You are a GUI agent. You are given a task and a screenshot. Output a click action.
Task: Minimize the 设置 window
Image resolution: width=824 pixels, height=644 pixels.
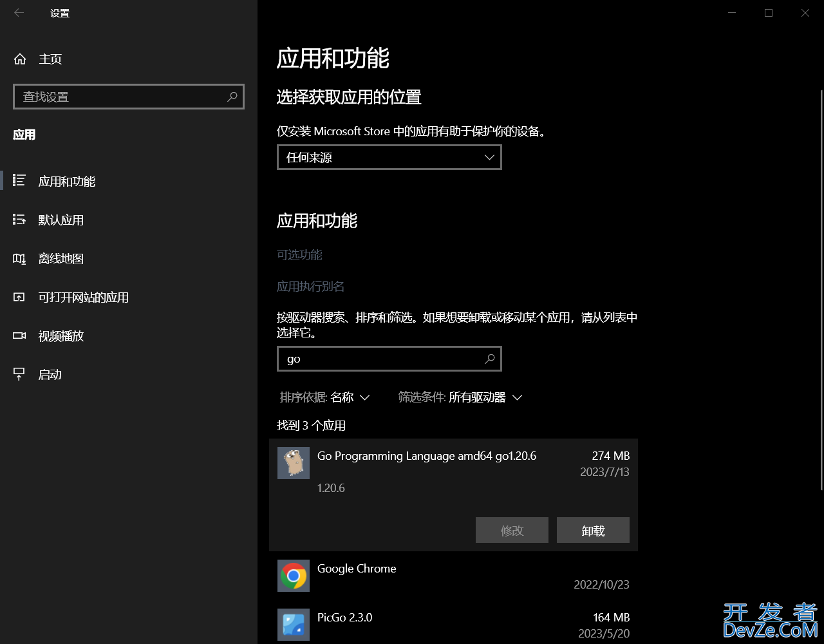(732, 13)
